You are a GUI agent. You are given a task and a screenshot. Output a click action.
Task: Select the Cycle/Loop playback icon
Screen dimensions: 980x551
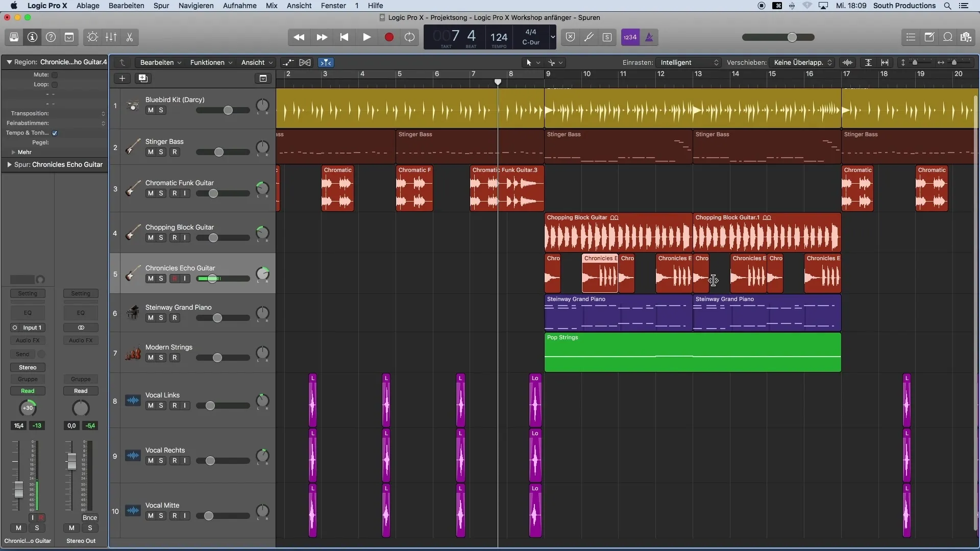point(409,37)
